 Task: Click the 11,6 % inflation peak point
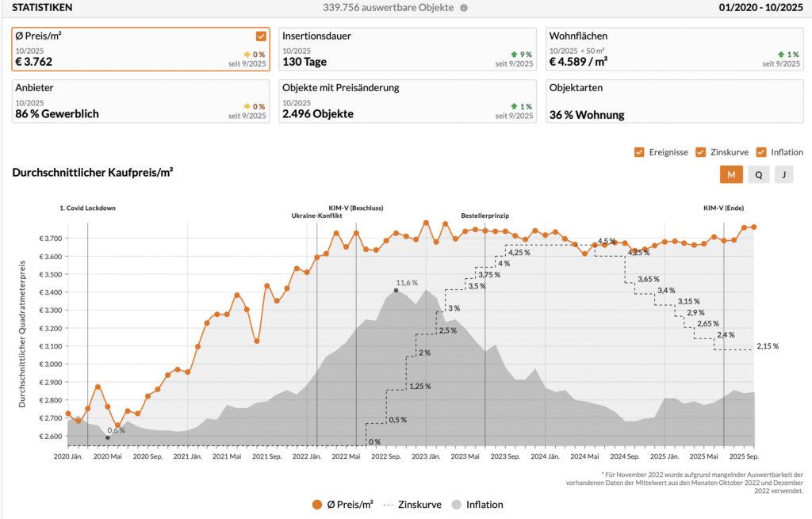pyautogui.click(x=396, y=290)
